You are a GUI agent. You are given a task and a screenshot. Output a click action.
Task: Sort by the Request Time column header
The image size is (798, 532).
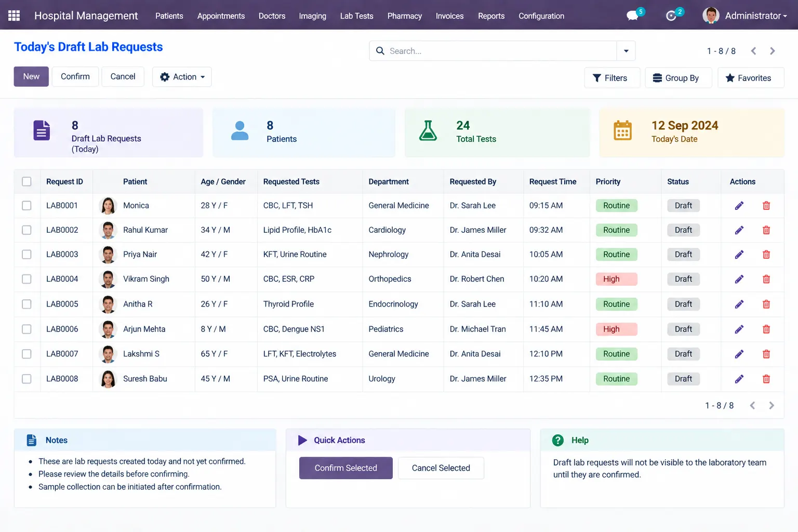[553, 181]
